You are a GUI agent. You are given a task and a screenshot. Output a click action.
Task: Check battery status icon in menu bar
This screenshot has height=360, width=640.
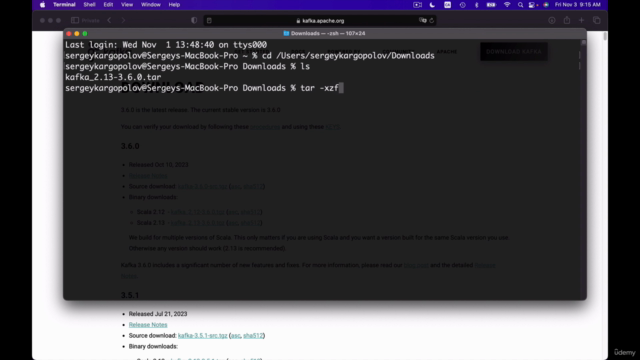pos(491,5)
